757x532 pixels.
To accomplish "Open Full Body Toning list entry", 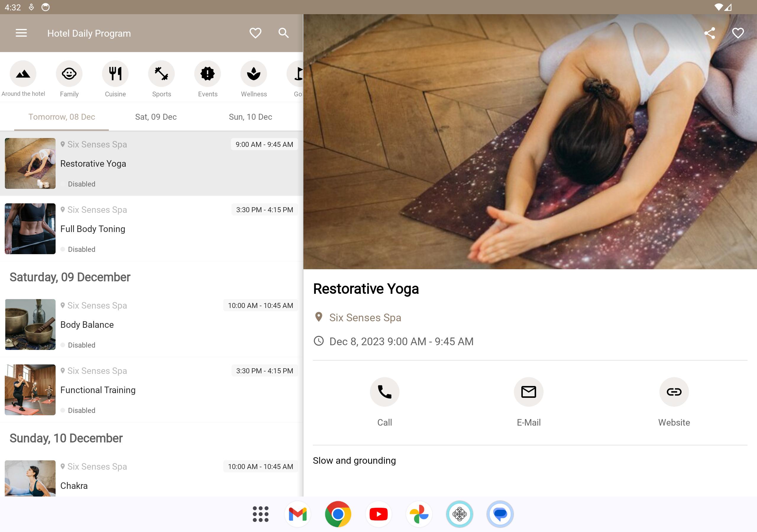I will (x=151, y=229).
